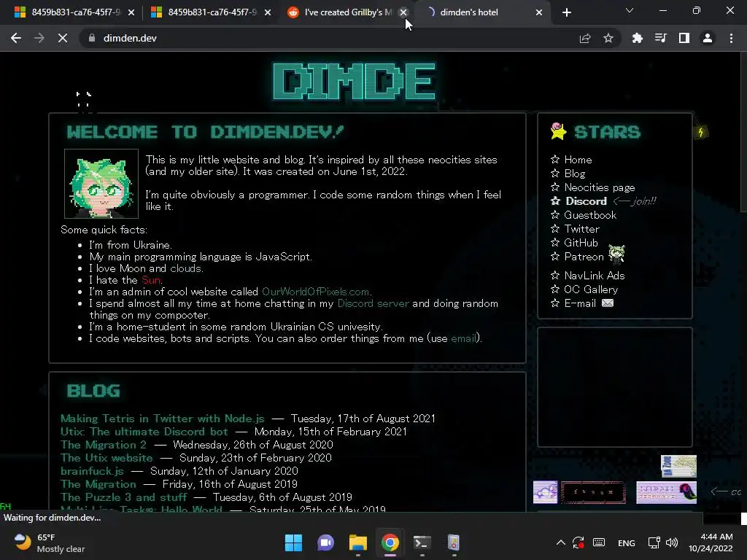The image size is (747, 560).
Task: Click the envelope icon next to E-mail
Action: (x=608, y=303)
